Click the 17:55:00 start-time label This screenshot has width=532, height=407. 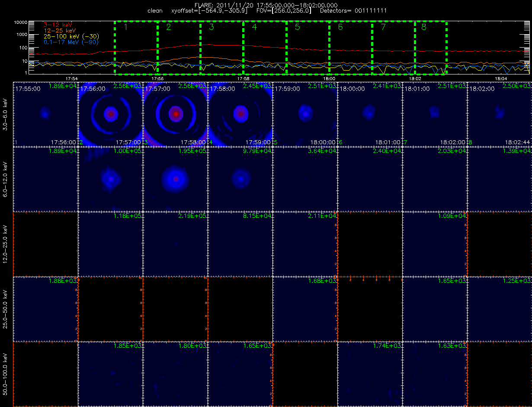pyautogui.click(x=28, y=88)
